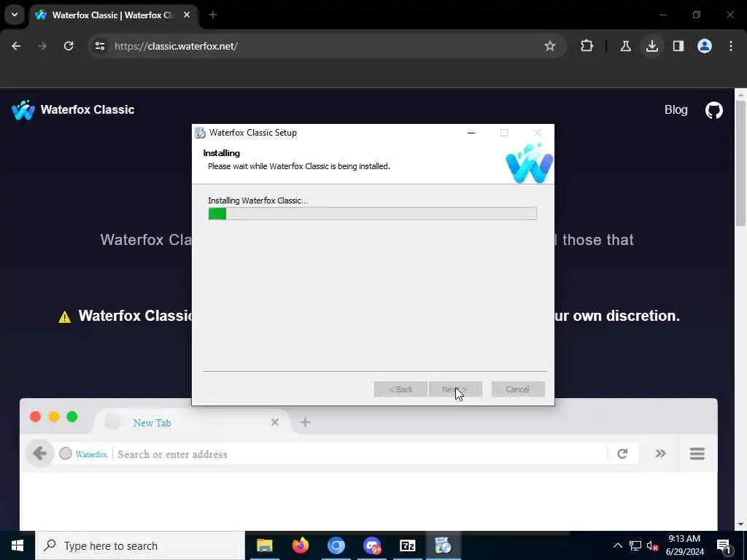Click the installer's Next button
Image resolution: width=747 pixels, height=560 pixels.
455,389
